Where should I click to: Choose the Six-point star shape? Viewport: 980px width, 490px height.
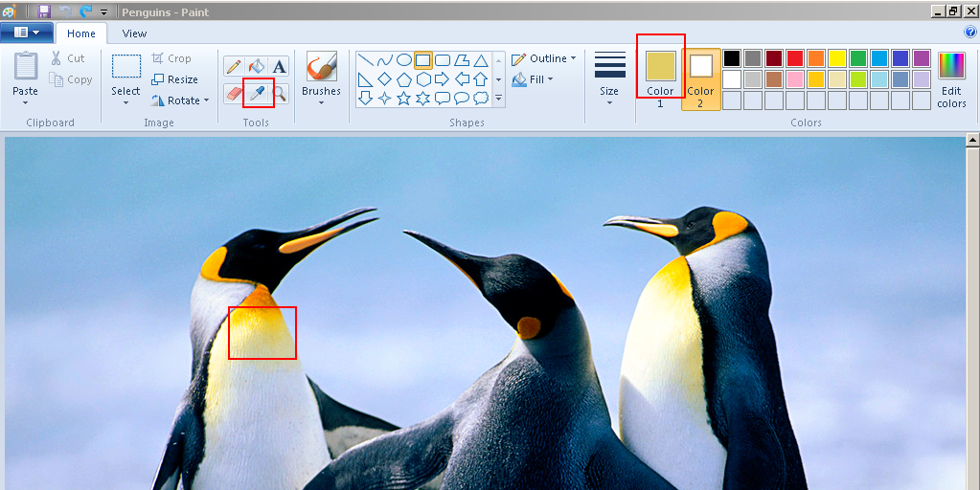(423, 98)
